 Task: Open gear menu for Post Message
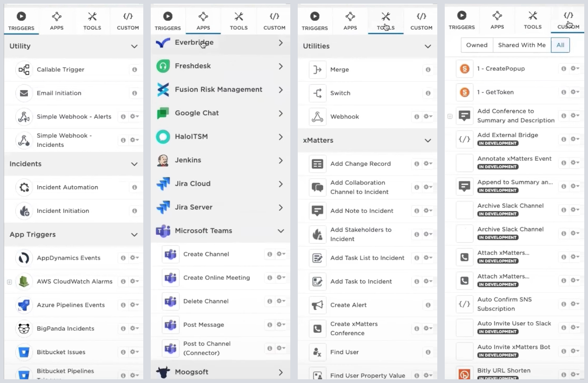[x=281, y=324]
